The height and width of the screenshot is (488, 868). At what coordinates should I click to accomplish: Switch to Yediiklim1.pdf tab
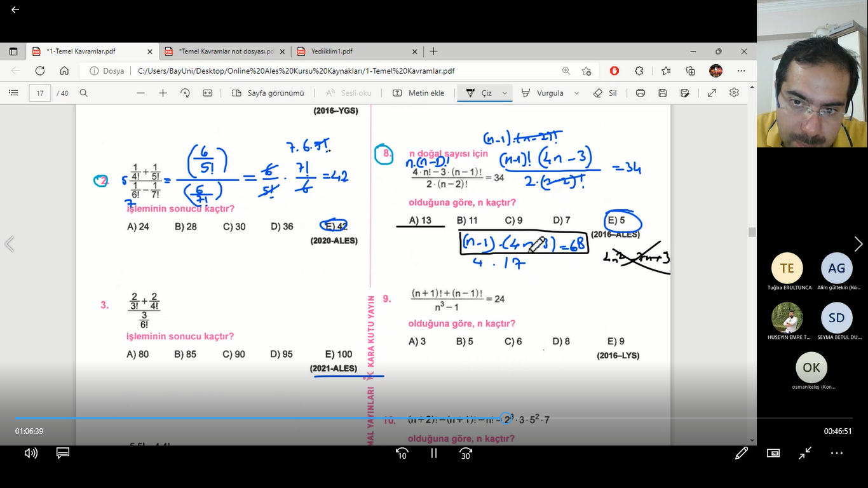pyautogui.click(x=356, y=51)
